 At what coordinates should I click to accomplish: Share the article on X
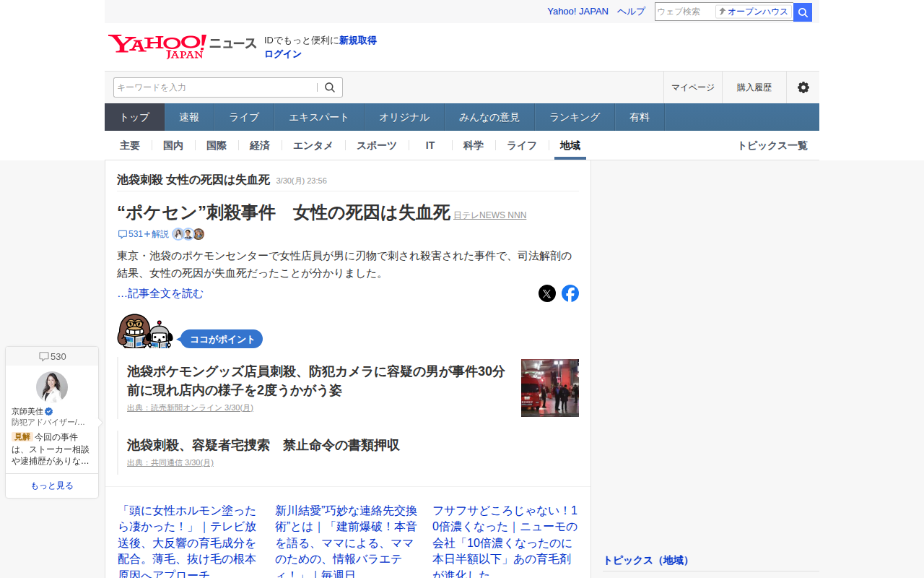click(x=547, y=293)
